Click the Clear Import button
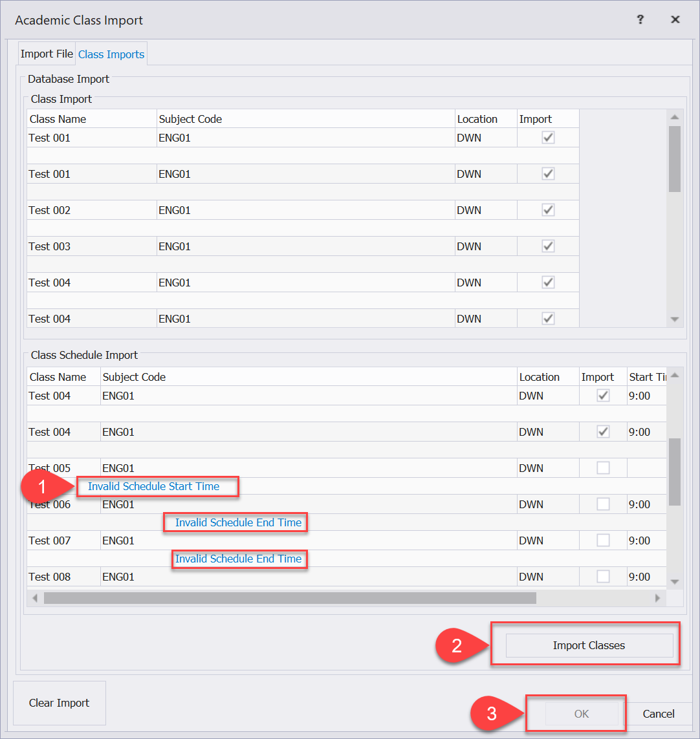700x739 pixels. tap(60, 703)
